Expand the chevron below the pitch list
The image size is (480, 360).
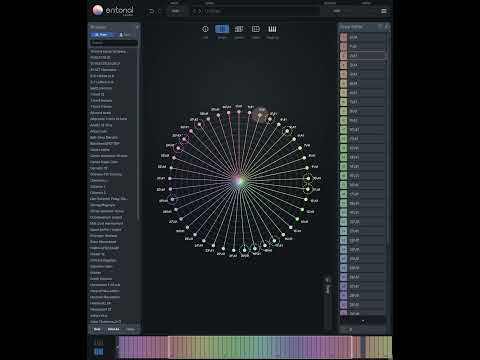pyautogui.click(x=363, y=321)
